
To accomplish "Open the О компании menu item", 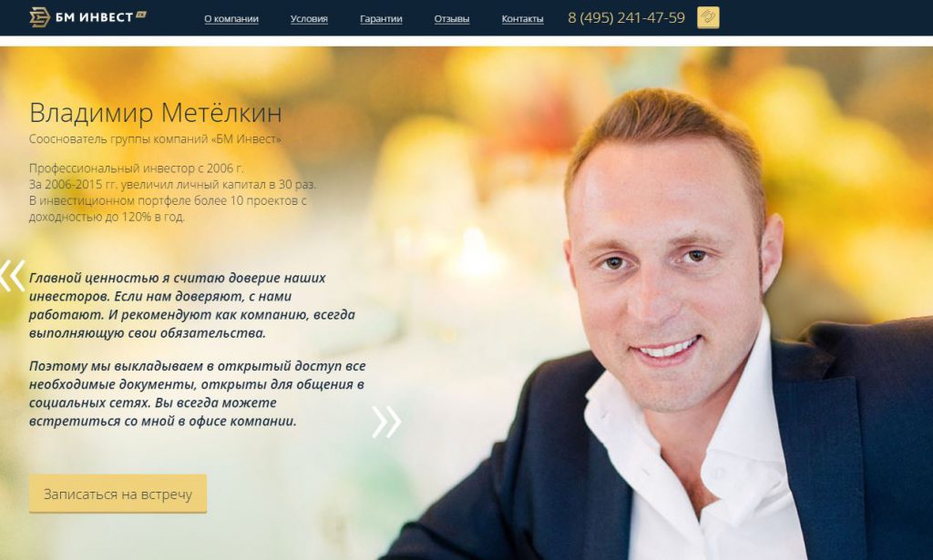I will tap(231, 18).
